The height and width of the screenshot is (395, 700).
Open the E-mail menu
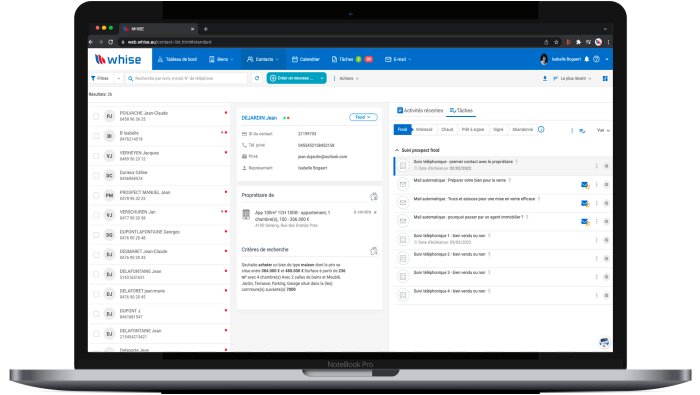pos(398,59)
